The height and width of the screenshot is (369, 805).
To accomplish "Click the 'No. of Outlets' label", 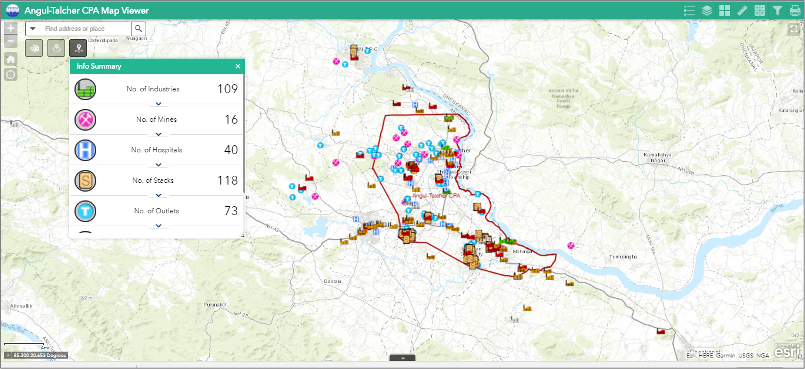I will 157,210.
